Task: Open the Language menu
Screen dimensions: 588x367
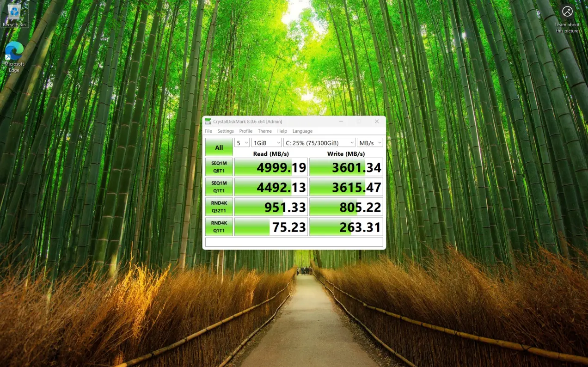Action: tap(302, 131)
